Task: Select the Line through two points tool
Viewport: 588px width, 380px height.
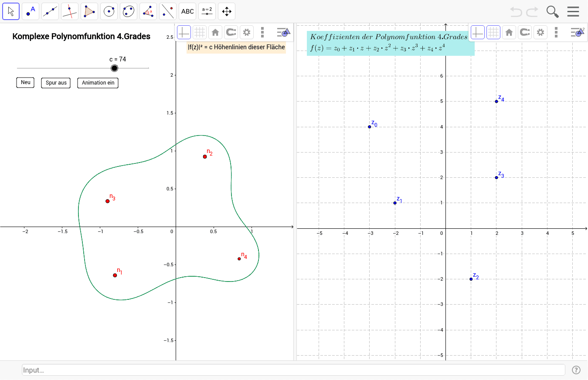Action: coord(50,11)
